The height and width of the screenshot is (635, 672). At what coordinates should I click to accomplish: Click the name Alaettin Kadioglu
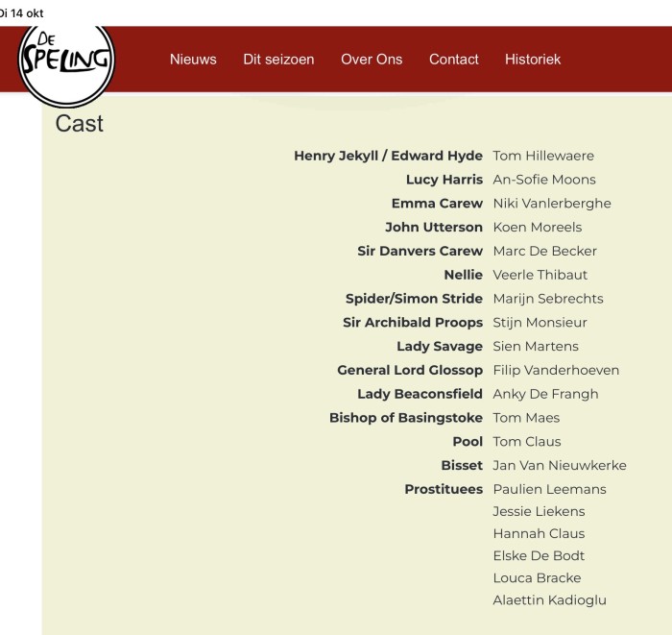(x=549, y=600)
